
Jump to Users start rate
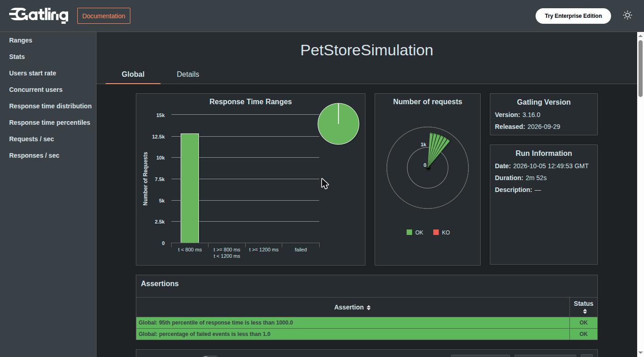[32, 73]
